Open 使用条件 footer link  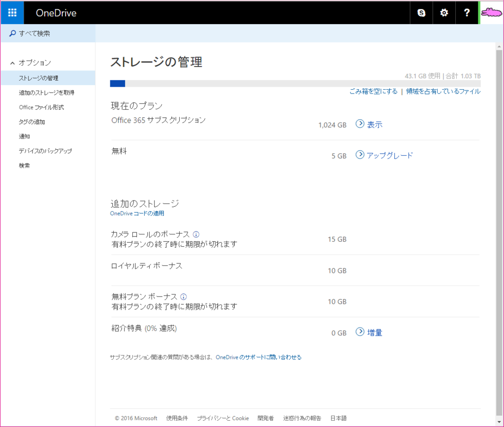coord(177,418)
